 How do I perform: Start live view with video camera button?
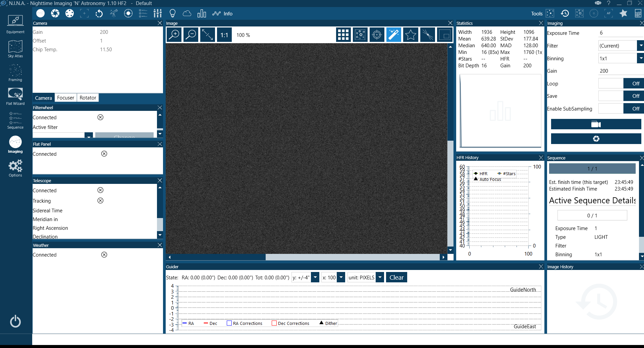pos(596,124)
